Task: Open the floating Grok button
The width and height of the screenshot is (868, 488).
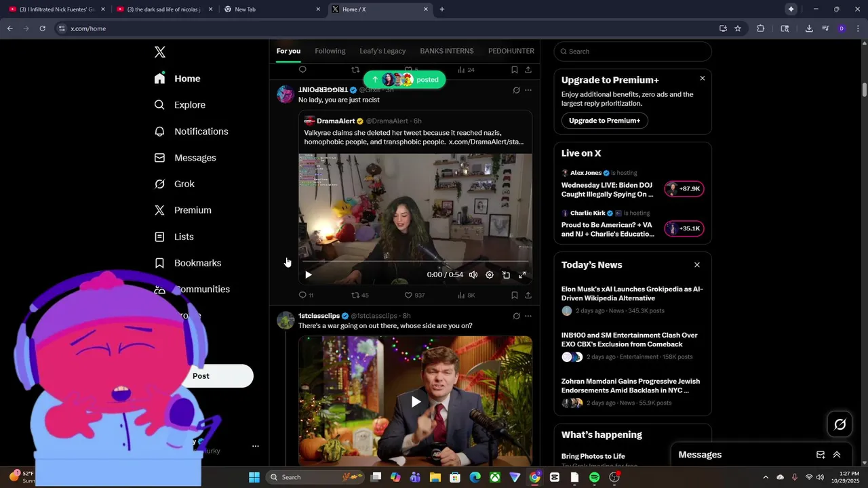Action: [840, 424]
